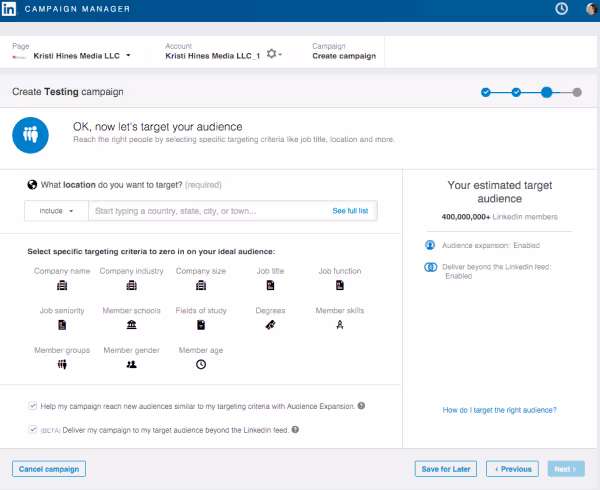Click Campaign Manager header title

[77, 9]
